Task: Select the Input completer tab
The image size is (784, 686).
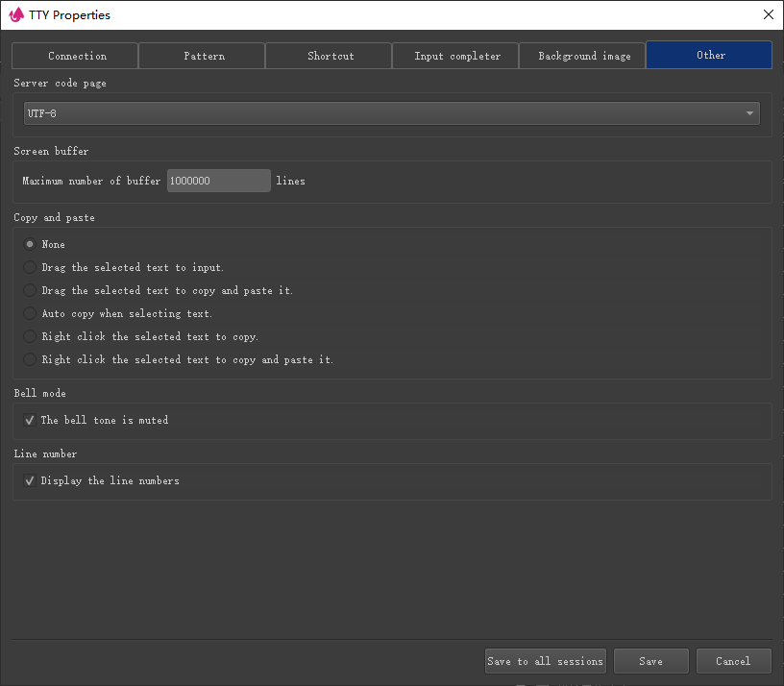Action: [x=455, y=56]
